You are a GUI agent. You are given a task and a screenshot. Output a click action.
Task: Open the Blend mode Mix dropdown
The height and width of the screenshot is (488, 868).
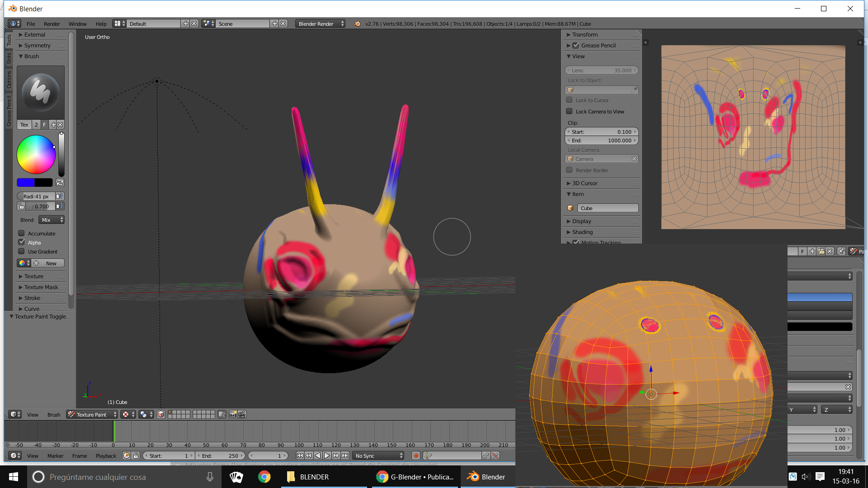52,220
